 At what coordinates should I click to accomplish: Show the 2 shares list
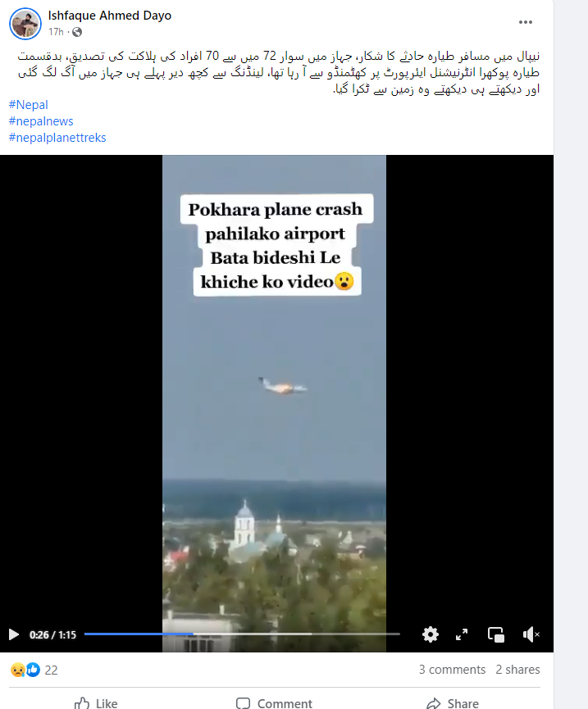[x=518, y=669]
